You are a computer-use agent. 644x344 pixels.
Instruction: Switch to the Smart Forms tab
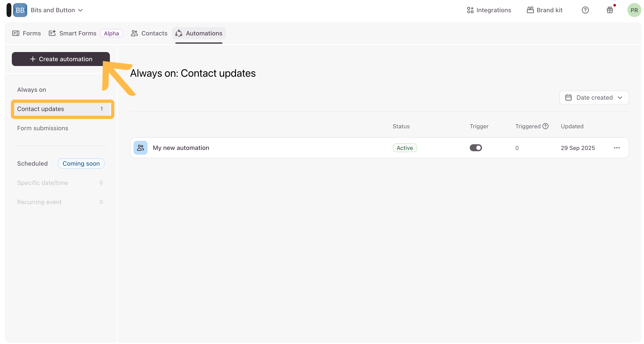(73, 33)
